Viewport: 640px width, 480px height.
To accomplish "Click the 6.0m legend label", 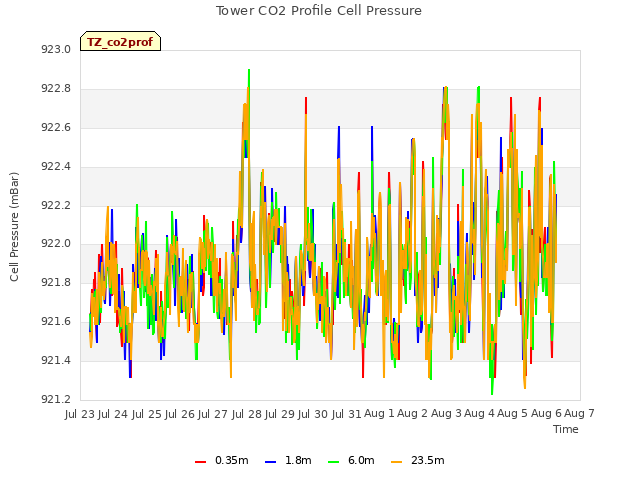I will (x=361, y=460).
